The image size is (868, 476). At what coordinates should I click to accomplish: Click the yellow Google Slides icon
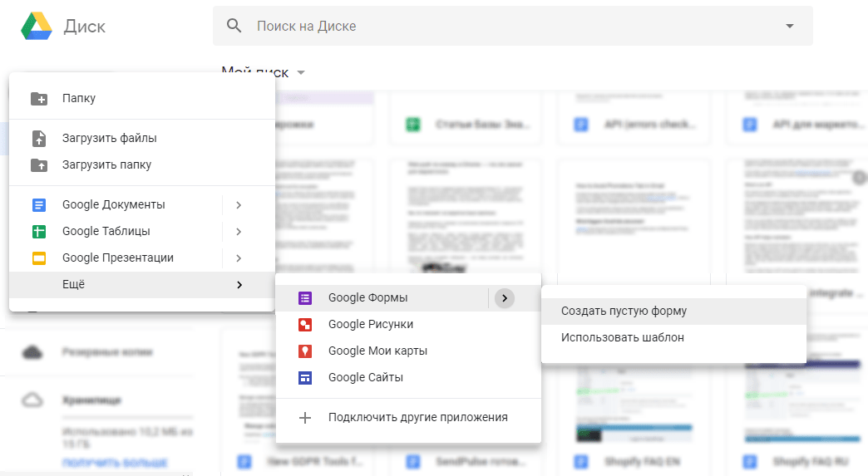coord(39,258)
